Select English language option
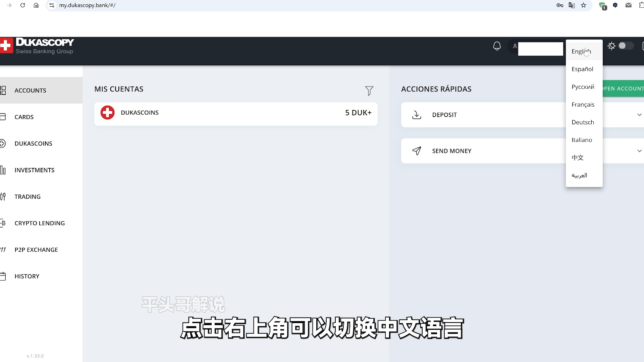Image resolution: width=644 pixels, height=362 pixels. [584, 51]
